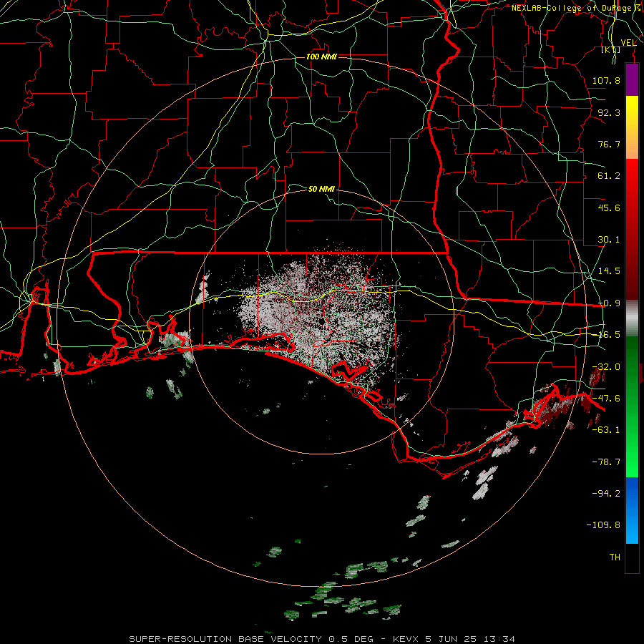Image resolution: width=644 pixels, height=644 pixels.
Task: Click the 100 NMI range ring label
Action: pos(321,57)
